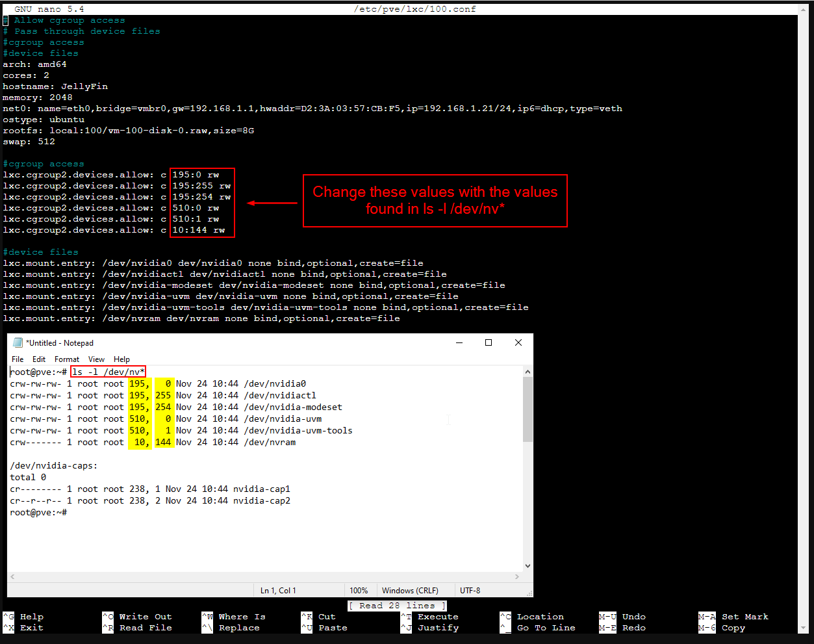Click the Notepad app icon in title bar
The width and height of the screenshot is (814, 644).
point(18,342)
